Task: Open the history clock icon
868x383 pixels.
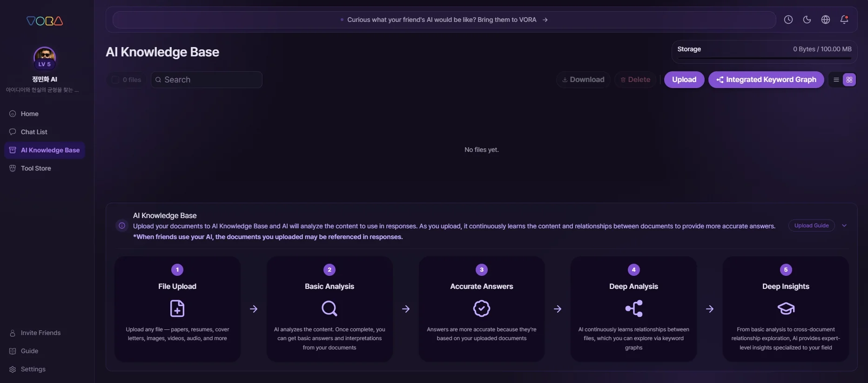Action: [x=788, y=20]
